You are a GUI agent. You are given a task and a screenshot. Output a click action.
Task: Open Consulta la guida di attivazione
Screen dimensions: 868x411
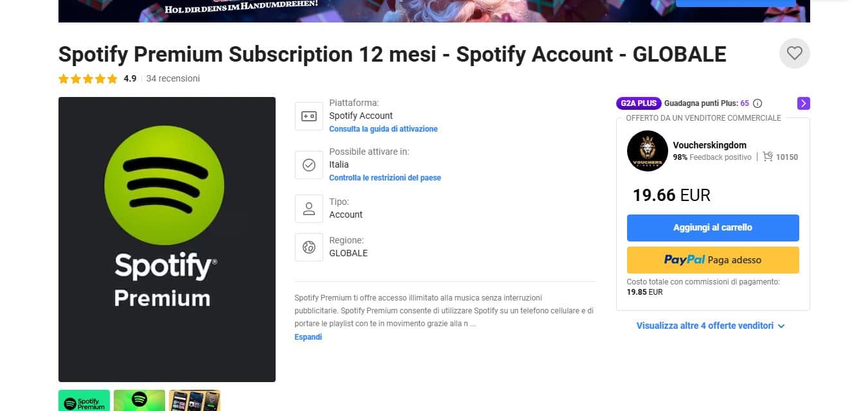click(x=383, y=128)
